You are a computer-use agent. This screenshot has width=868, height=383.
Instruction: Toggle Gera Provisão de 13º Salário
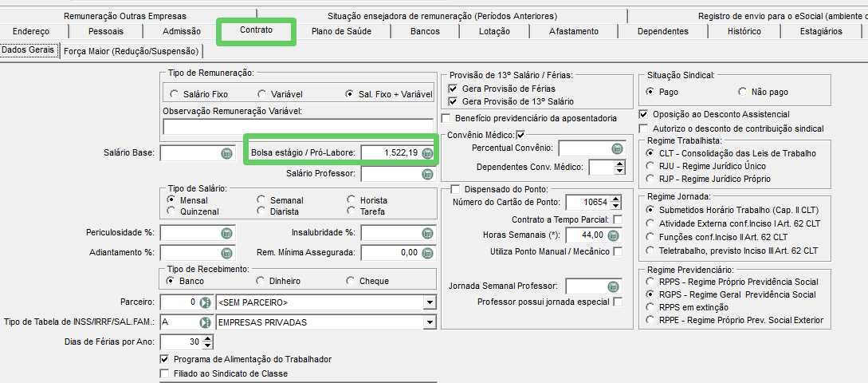pyautogui.click(x=454, y=101)
